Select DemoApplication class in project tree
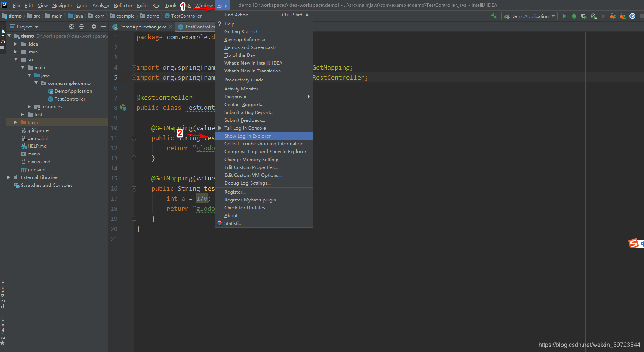This screenshot has height=352, width=644. [70, 91]
